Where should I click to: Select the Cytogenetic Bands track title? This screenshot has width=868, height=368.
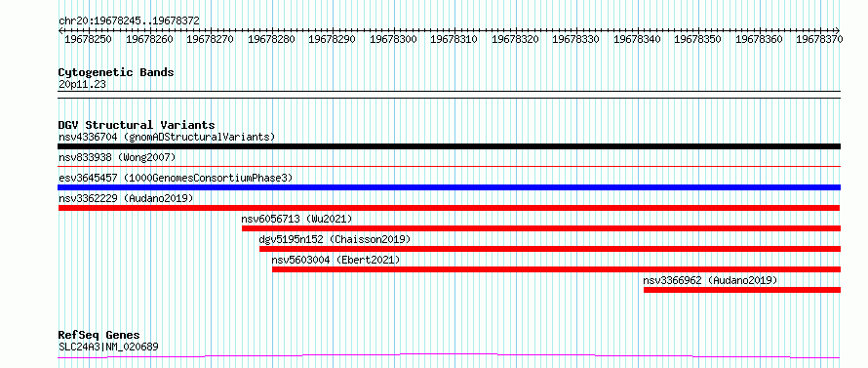pyautogui.click(x=116, y=72)
